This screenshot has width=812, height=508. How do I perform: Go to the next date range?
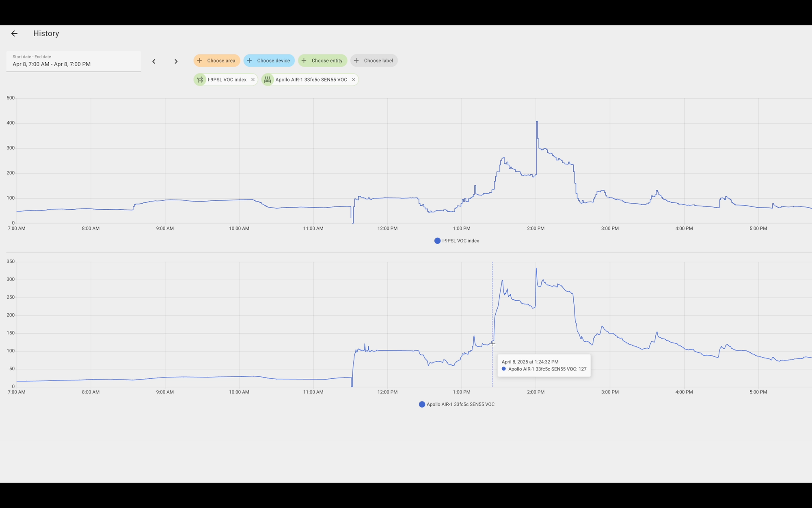point(176,61)
